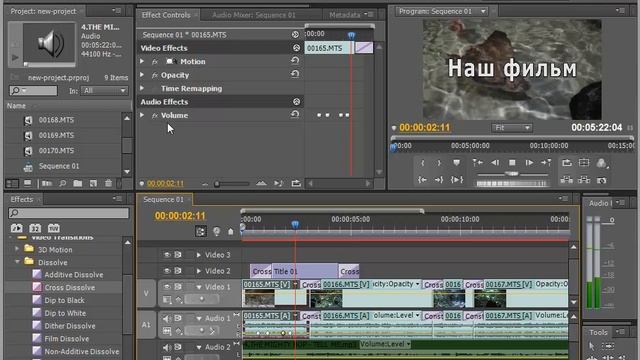Collapse the Video 1 track

coord(199,287)
